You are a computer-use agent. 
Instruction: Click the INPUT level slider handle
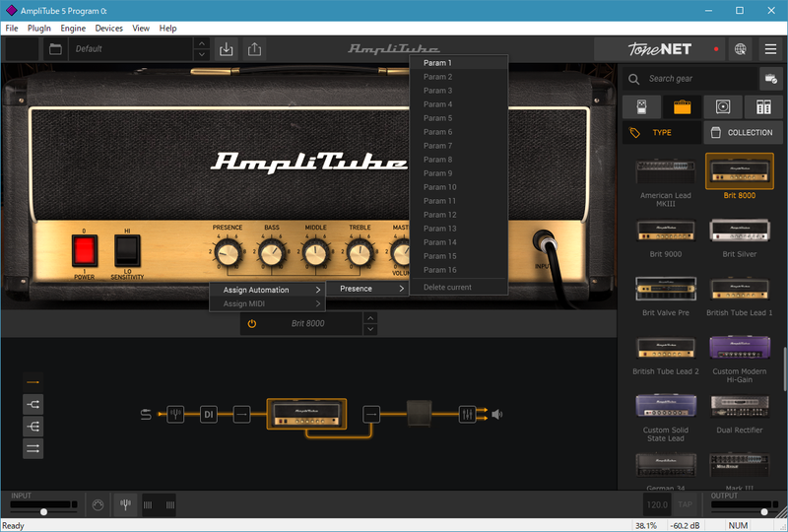click(43, 512)
